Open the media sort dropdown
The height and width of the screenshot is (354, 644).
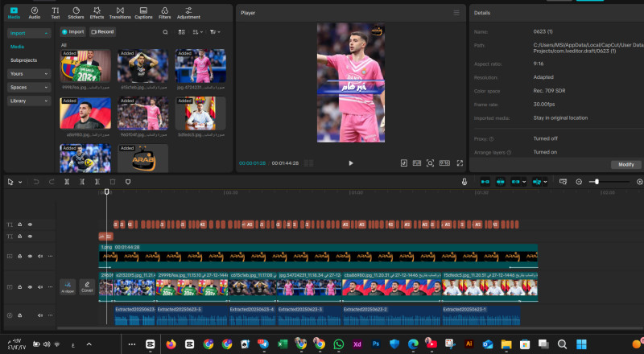tap(197, 31)
